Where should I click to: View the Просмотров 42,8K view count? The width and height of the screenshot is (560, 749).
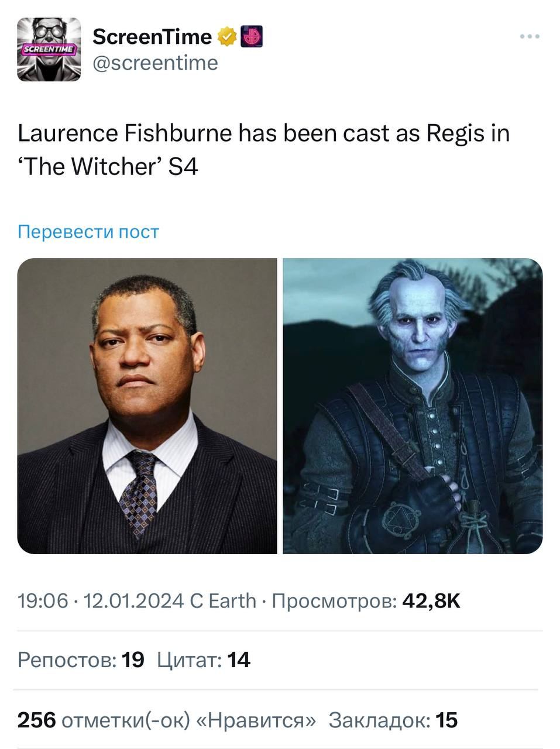(x=366, y=600)
